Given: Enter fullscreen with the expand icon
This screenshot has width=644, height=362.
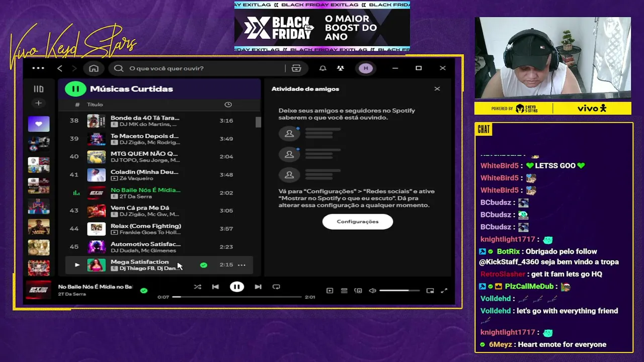Looking at the screenshot, I should pyautogui.click(x=444, y=291).
